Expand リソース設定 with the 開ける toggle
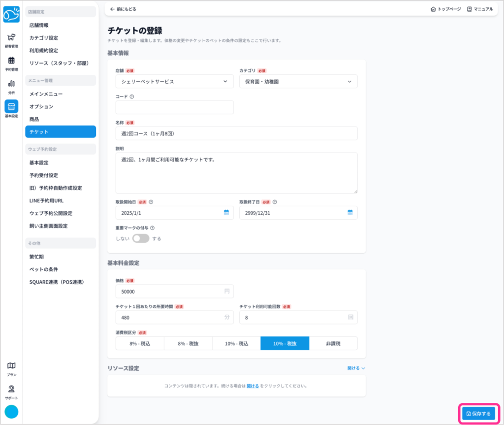 (356, 368)
